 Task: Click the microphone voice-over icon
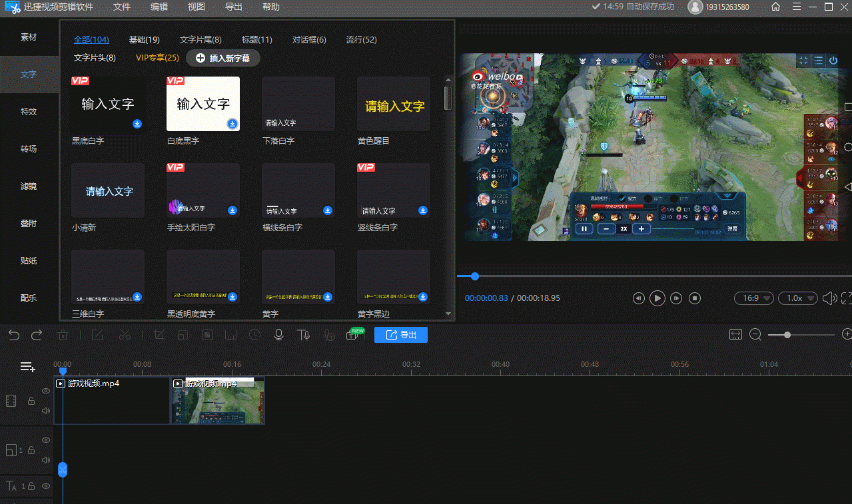[x=279, y=335]
